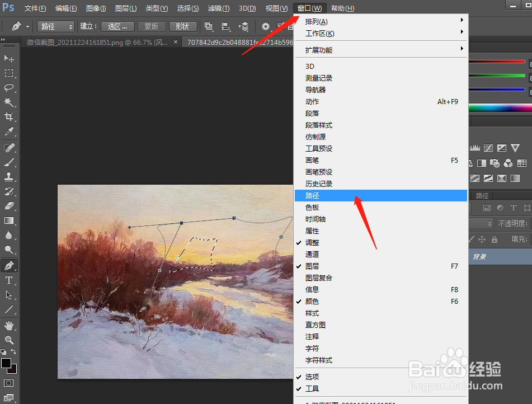Expand the 排列 submenu
Image resolution: width=532 pixels, height=404 pixels.
(381, 22)
